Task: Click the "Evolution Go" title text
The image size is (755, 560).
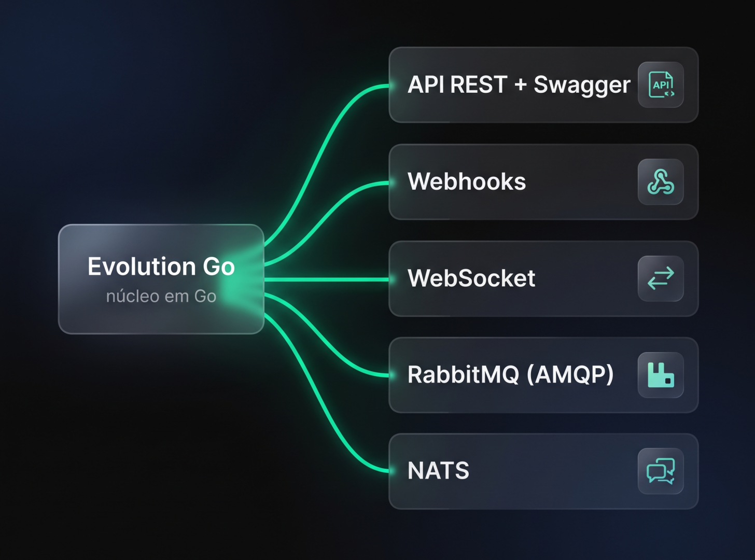Action: [x=161, y=267]
